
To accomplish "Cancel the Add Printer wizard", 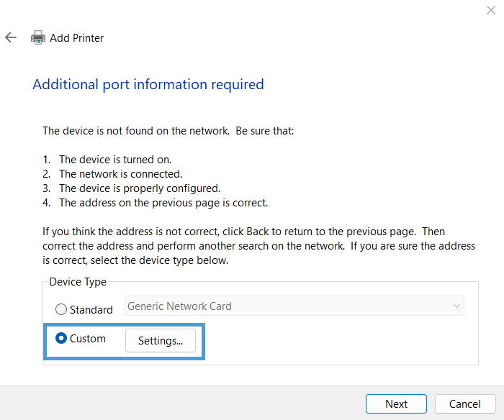I will click(x=465, y=403).
